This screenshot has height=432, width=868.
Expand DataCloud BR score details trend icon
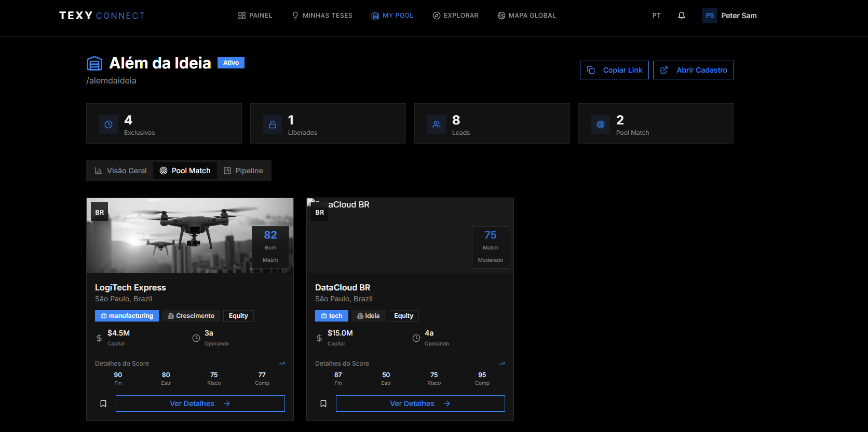pos(502,364)
